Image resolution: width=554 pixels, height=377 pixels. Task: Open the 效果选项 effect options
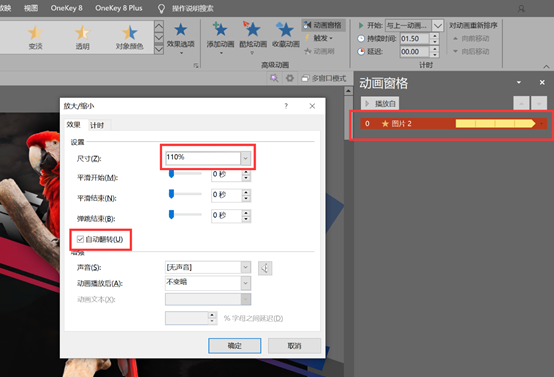point(181,38)
